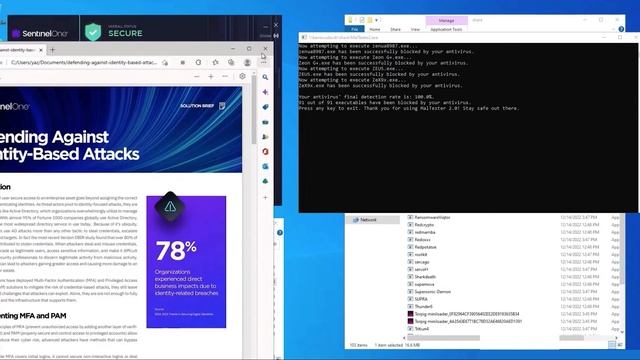Close the PDF browser tab
This screenshot has width=640, height=360.
[x=40, y=50]
